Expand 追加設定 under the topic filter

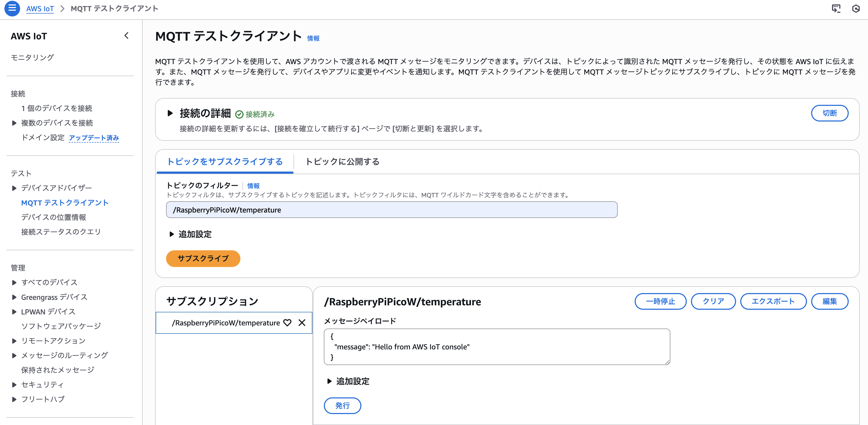tap(172, 234)
